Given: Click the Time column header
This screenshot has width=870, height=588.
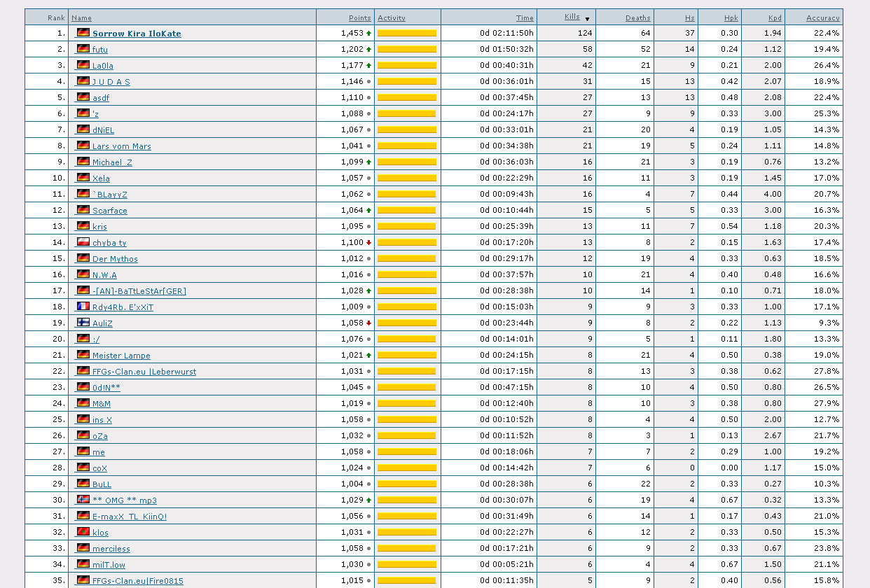Looking at the screenshot, I should click(524, 18).
